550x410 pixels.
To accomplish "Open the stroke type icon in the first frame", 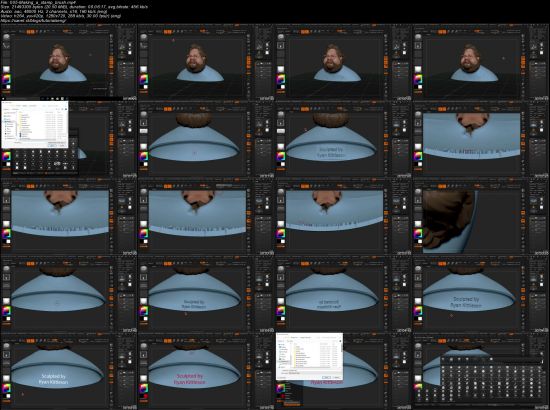I will pyautogui.click(x=6, y=46).
